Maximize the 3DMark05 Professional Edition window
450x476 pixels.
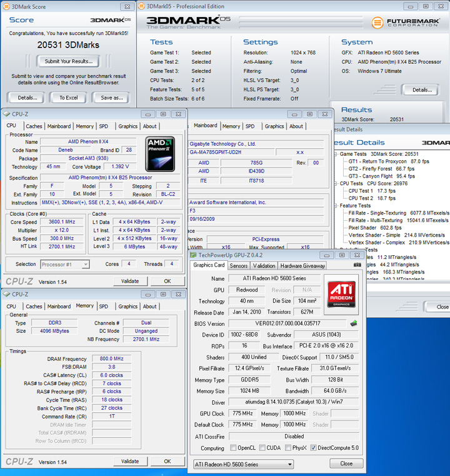pyautogui.click(x=426, y=6)
